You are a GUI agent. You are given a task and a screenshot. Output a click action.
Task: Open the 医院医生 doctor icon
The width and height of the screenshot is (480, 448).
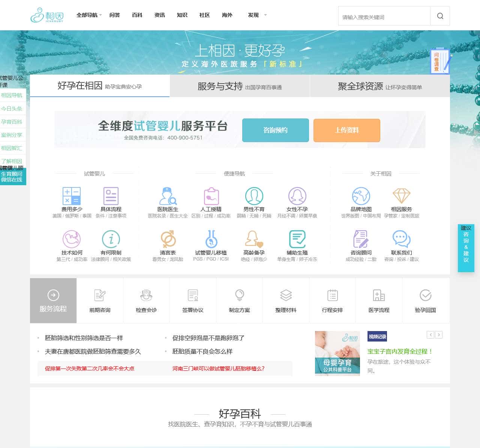point(168,196)
